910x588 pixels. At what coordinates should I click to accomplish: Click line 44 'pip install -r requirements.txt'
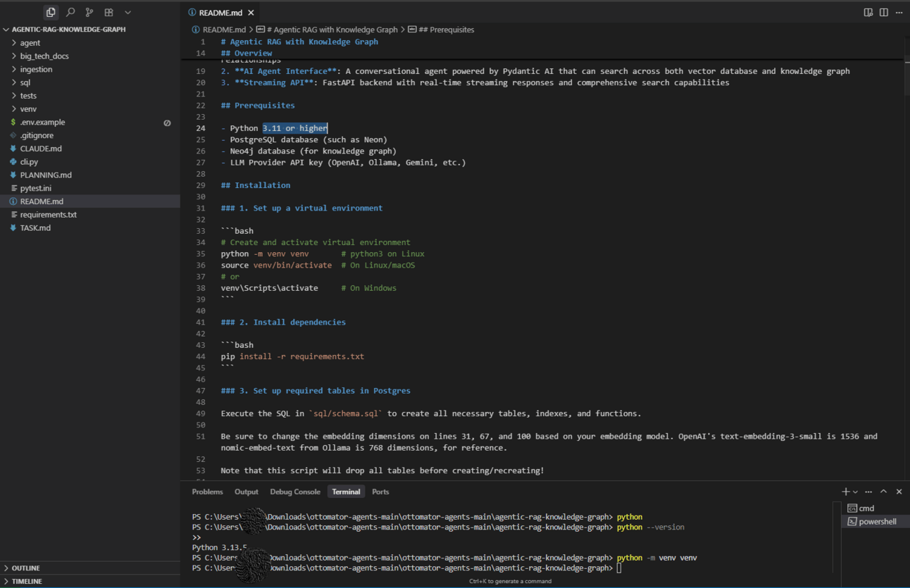click(292, 356)
